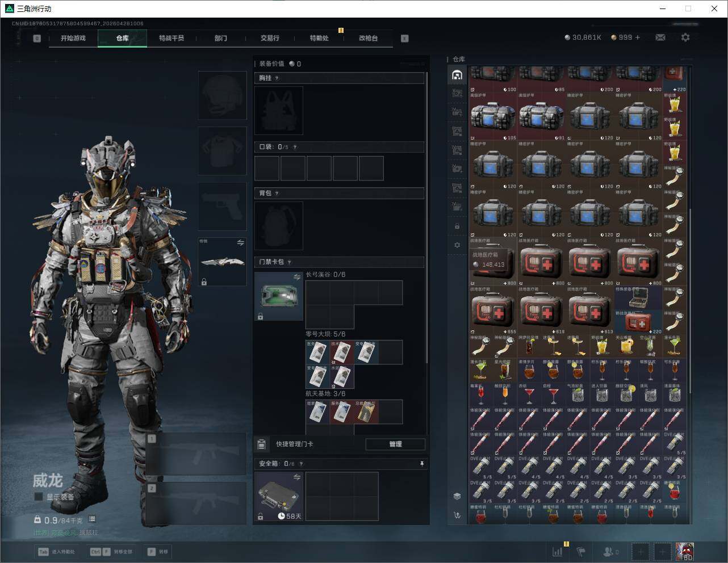Click the plus button next to 999
The height and width of the screenshot is (563, 728).
(x=638, y=37)
